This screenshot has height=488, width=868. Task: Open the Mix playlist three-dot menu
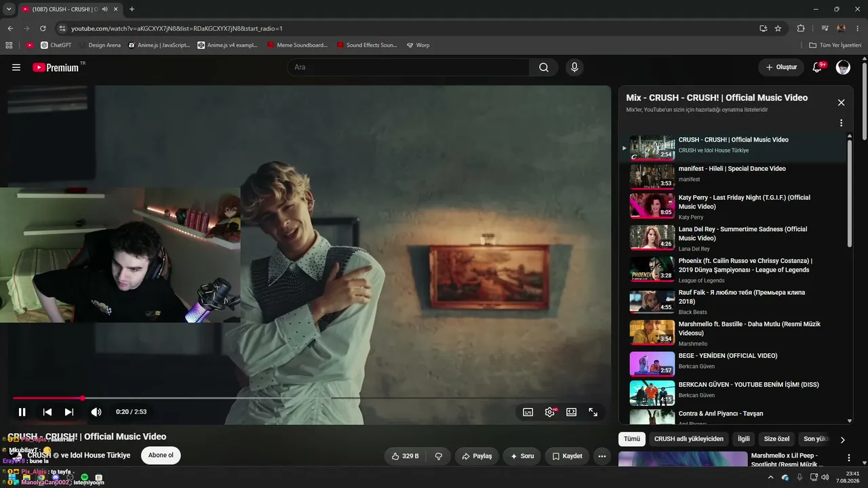(841, 123)
